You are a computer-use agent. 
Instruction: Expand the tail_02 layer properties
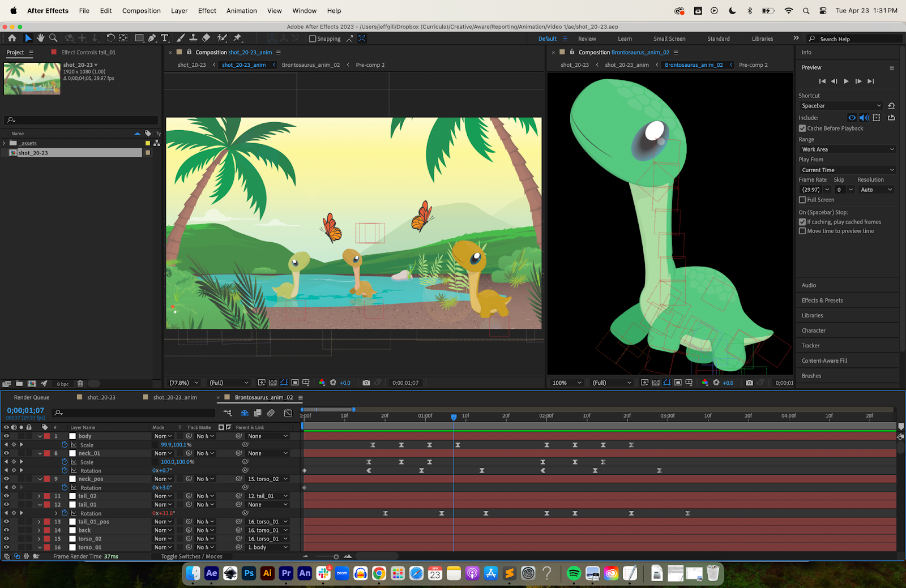[39, 496]
